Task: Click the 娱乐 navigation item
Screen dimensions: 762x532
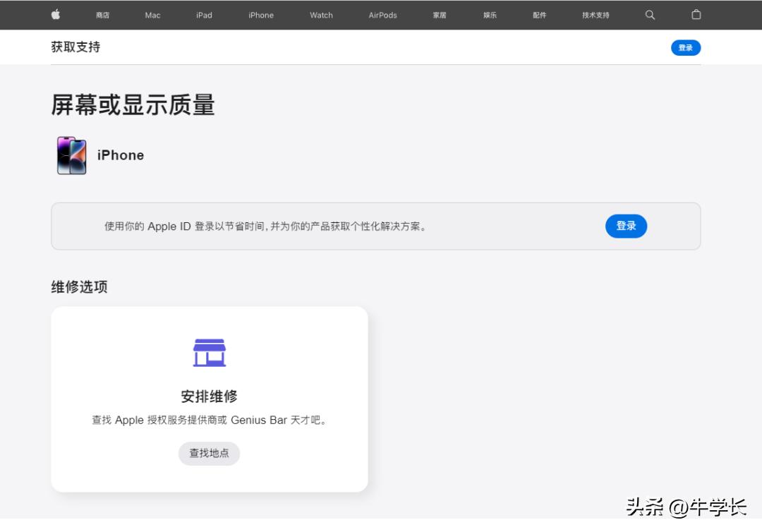Action: tap(488, 14)
